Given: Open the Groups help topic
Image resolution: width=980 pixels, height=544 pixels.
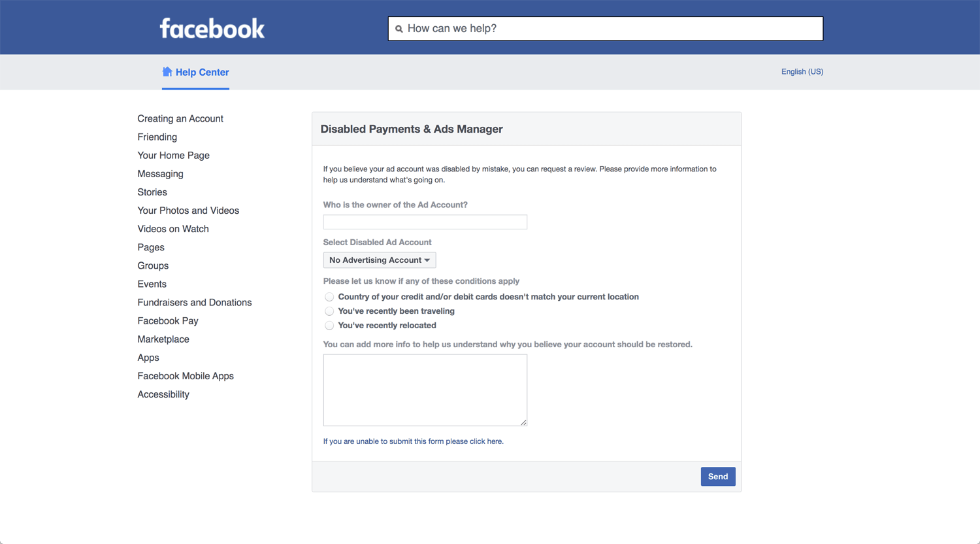Looking at the screenshot, I should coord(153,265).
